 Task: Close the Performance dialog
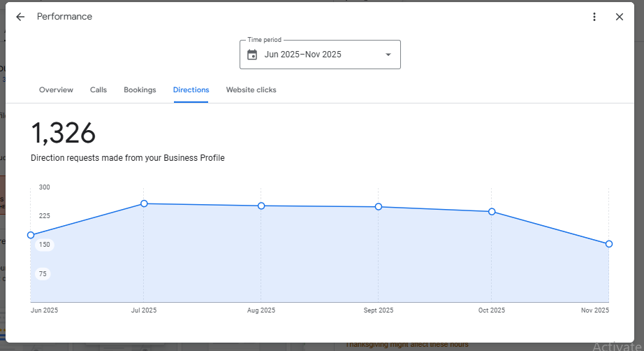[620, 17]
